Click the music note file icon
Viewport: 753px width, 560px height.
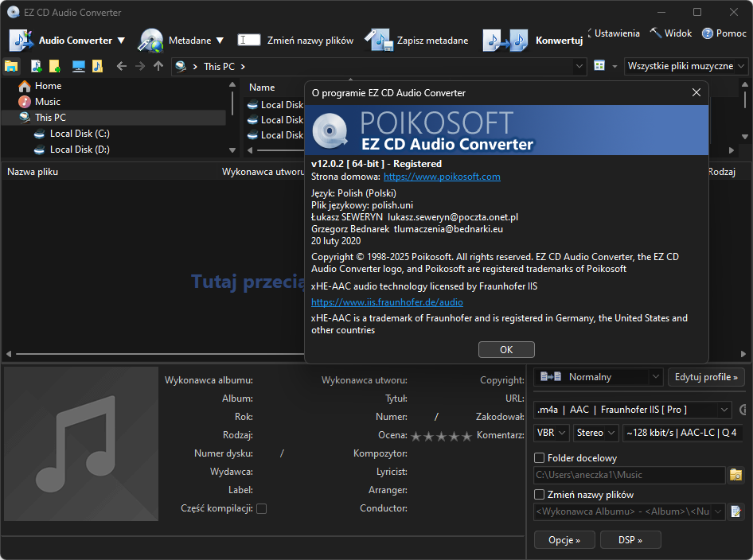point(97,66)
